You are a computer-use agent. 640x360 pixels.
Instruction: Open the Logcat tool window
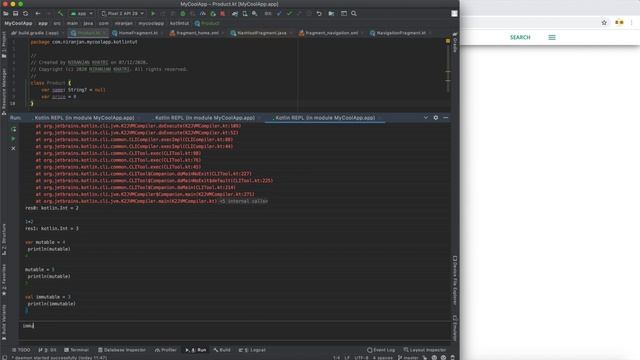[252, 350]
